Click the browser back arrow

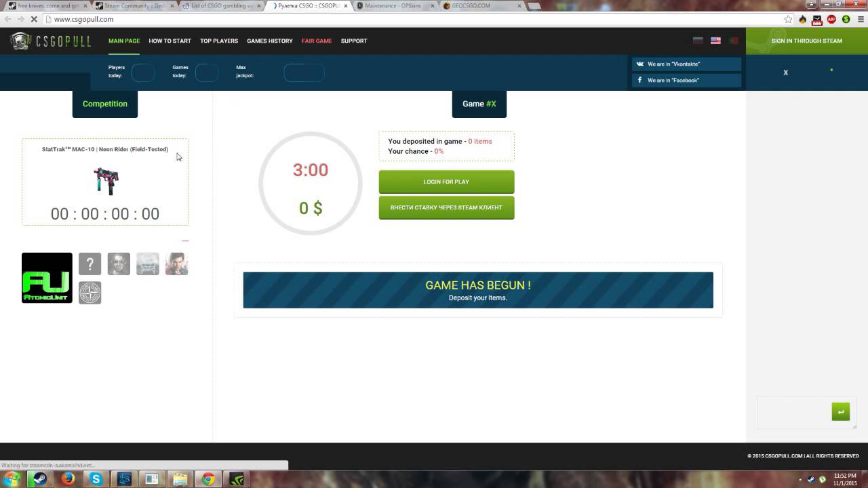coord(7,19)
